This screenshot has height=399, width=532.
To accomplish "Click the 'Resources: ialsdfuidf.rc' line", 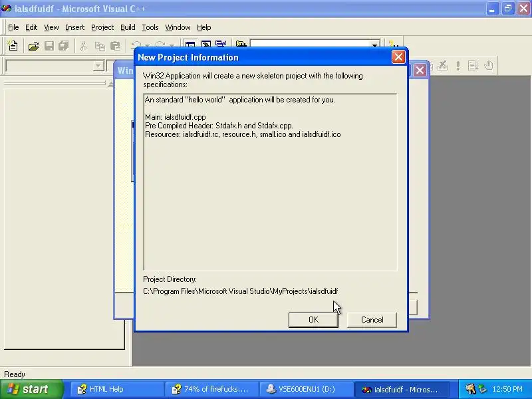I will [243, 134].
